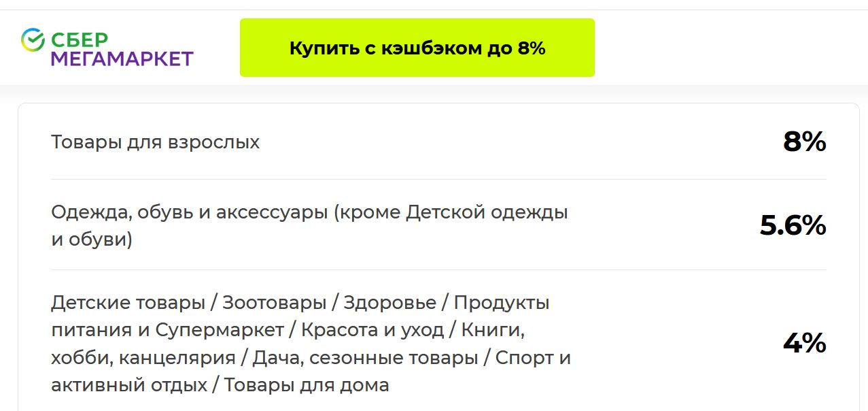Screen dimensions: 868x411
Task: Click the Дача, сезонные товары category
Action: coord(365,357)
